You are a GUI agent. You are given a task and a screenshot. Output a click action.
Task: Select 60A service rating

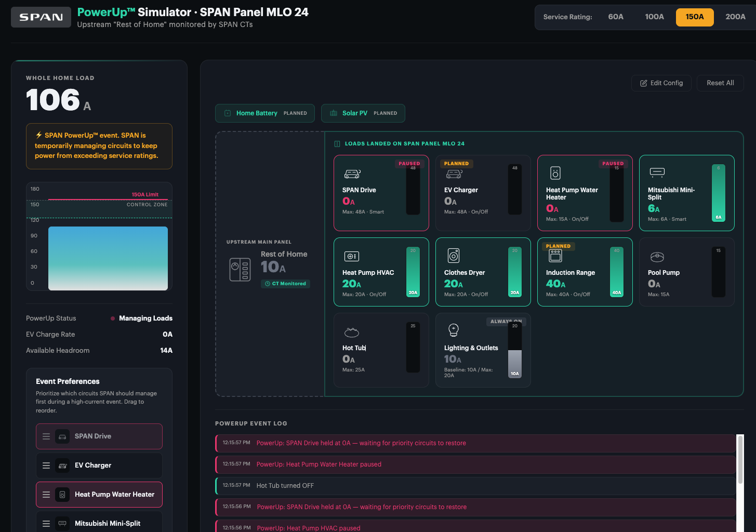(616, 17)
